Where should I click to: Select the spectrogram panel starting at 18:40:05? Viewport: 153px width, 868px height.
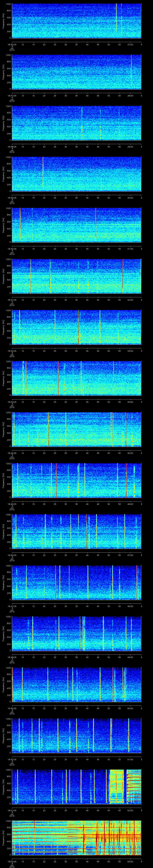point(76,225)
